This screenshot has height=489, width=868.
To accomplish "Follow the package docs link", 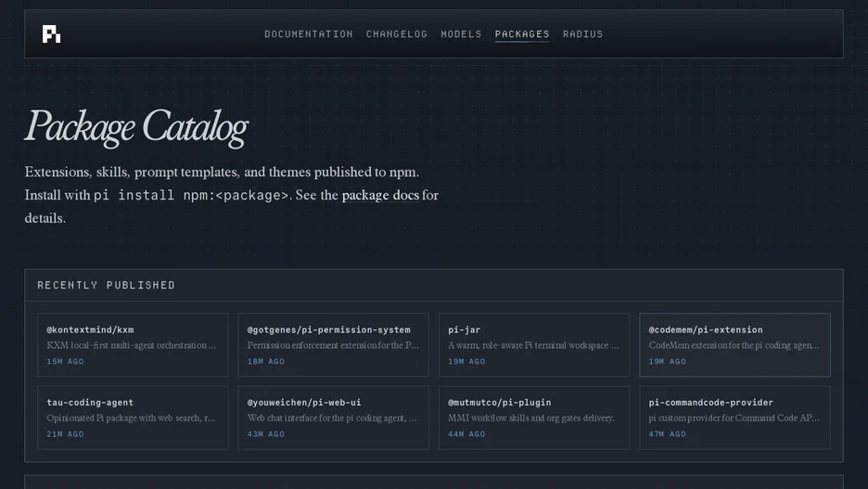I will [380, 195].
